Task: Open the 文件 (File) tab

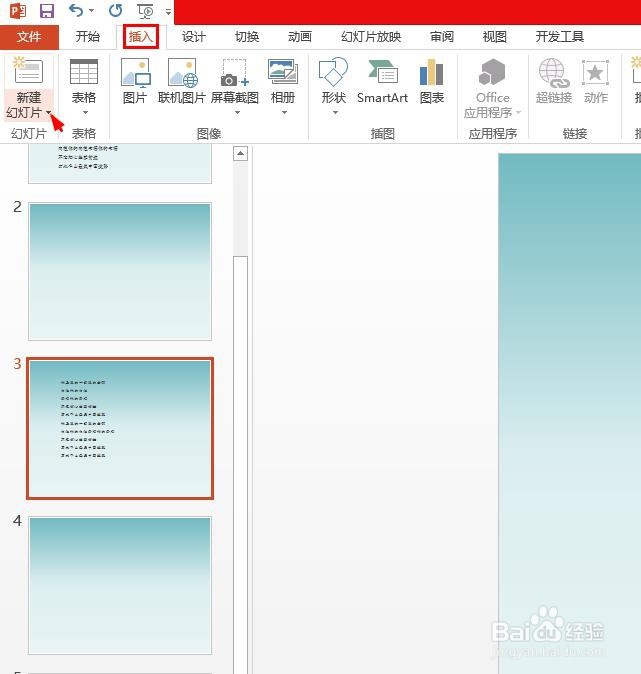Action: click(29, 37)
